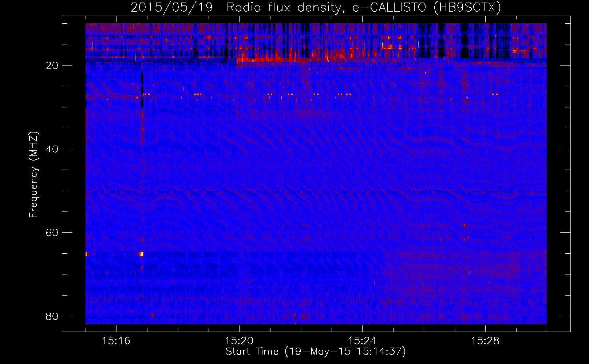
Task: Click the 15:16 time tick label
Action: [x=116, y=341]
